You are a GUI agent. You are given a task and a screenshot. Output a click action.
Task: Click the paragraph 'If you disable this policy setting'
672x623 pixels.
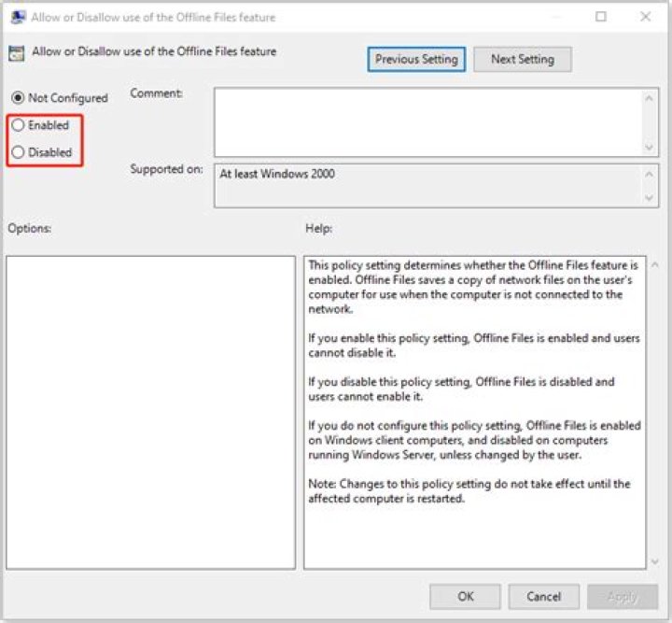pos(461,389)
